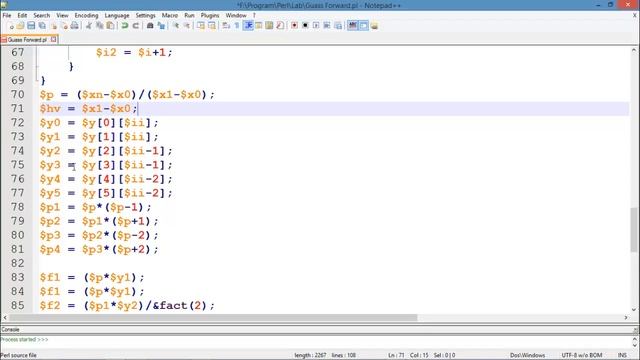Image resolution: width=640 pixels, height=360 pixels.
Task: Toggle the highlighted indent guide icon
Action: [248, 26]
